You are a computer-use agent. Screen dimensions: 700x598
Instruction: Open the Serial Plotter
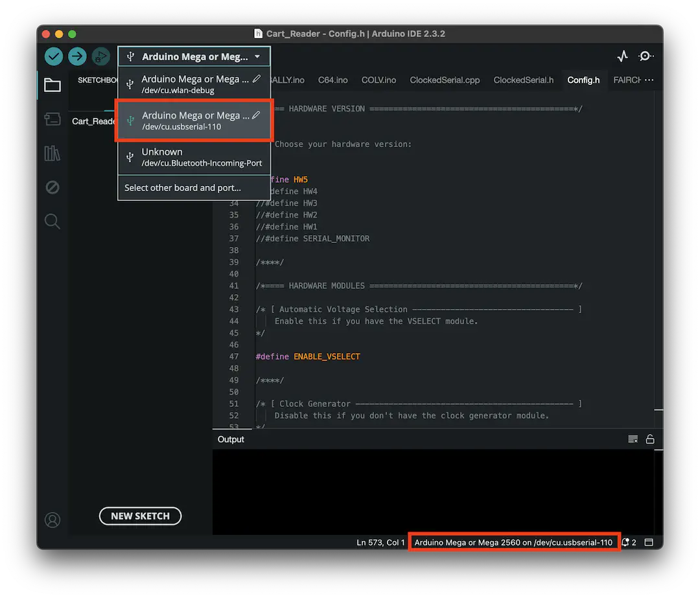(x=622, y=56)
